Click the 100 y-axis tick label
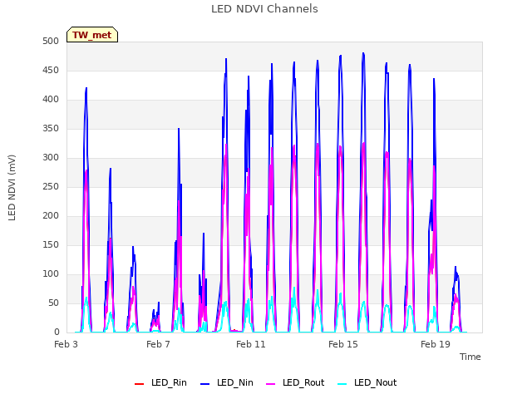The image size is (532, 399). (51, 274)
